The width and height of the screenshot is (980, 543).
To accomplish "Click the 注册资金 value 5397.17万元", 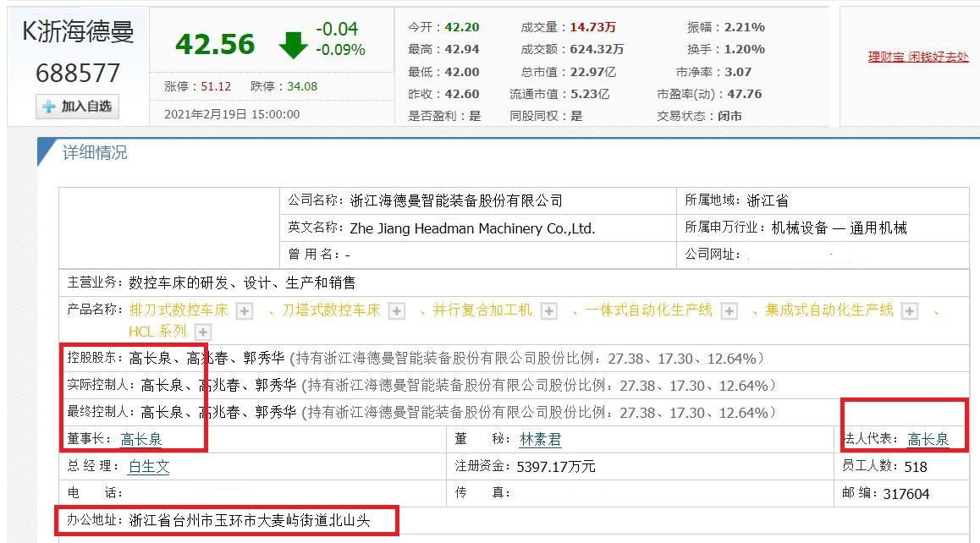I will 556,467.
